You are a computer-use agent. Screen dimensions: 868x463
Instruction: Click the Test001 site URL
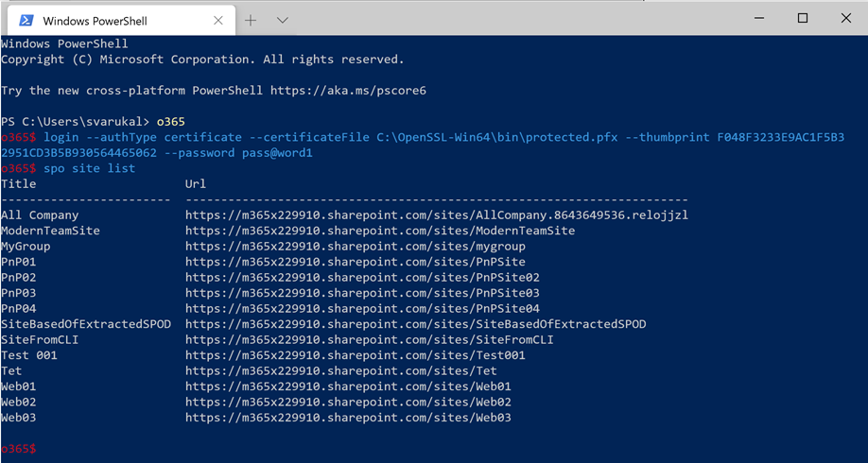click(356, 355)
